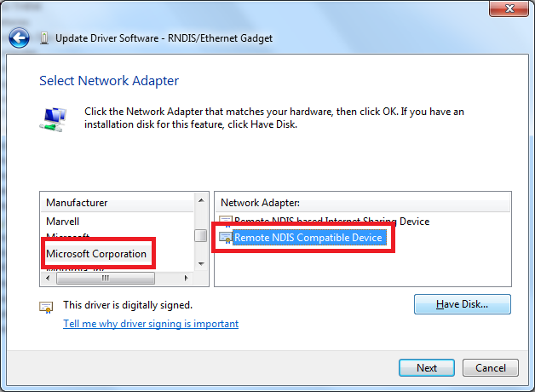Click the back arrow button

pyautogui.click(x=20, y=37)
